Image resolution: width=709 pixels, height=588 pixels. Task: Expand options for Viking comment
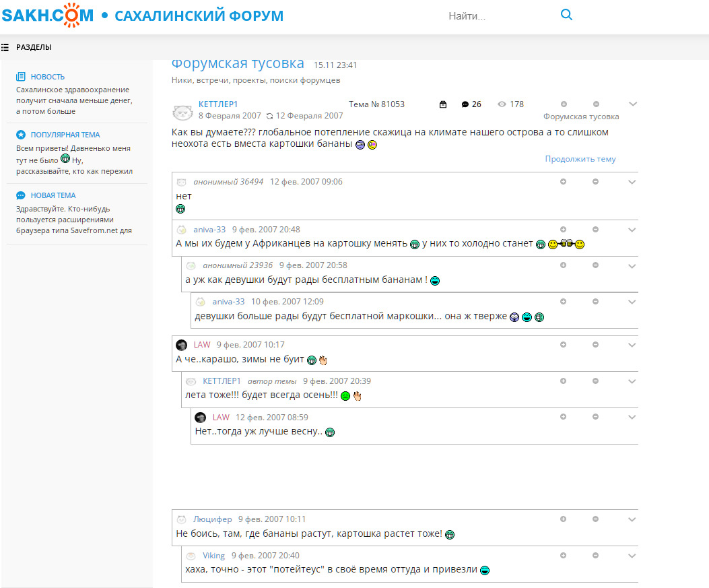tap(632, 556)
